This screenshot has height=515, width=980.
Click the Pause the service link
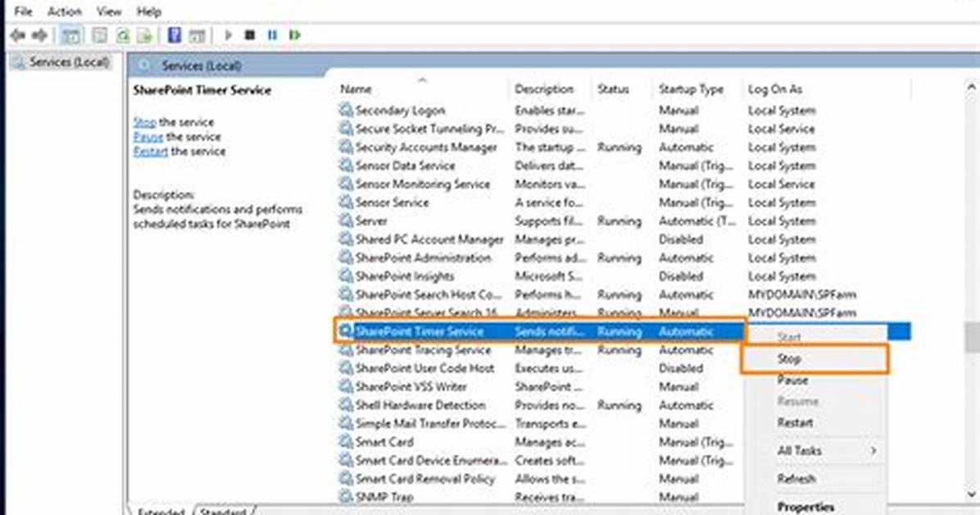[x=148, y=136]
